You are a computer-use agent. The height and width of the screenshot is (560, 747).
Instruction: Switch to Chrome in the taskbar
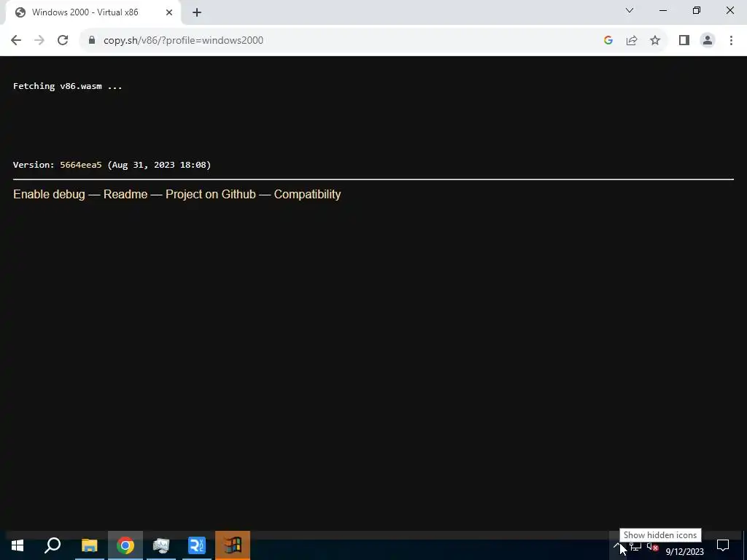click(125, 545)
